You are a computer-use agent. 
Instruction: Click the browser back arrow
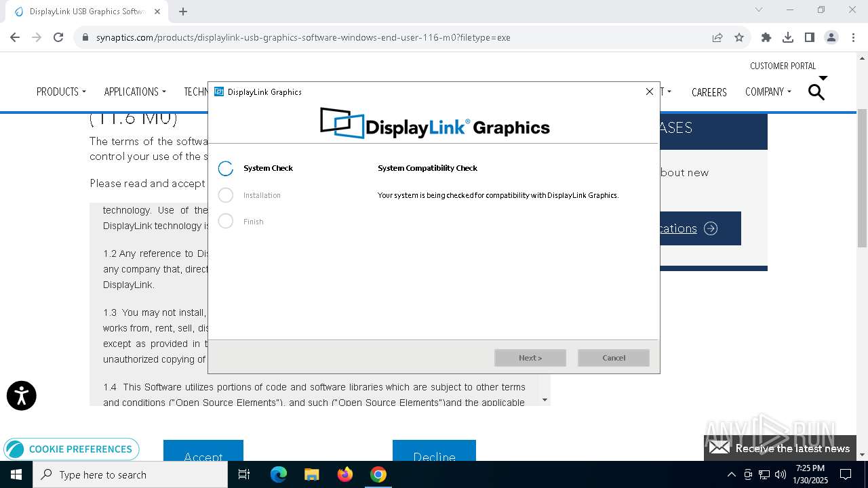(15, 37)
